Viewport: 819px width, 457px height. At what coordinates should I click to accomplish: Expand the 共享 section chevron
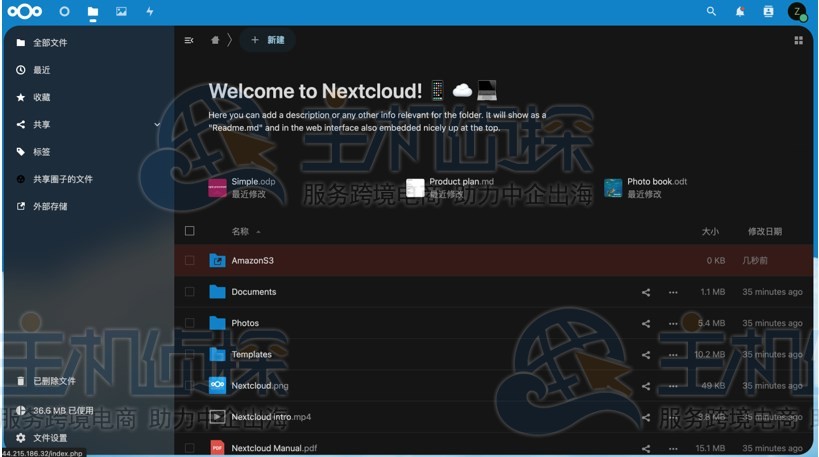click(x=157, y=124)
